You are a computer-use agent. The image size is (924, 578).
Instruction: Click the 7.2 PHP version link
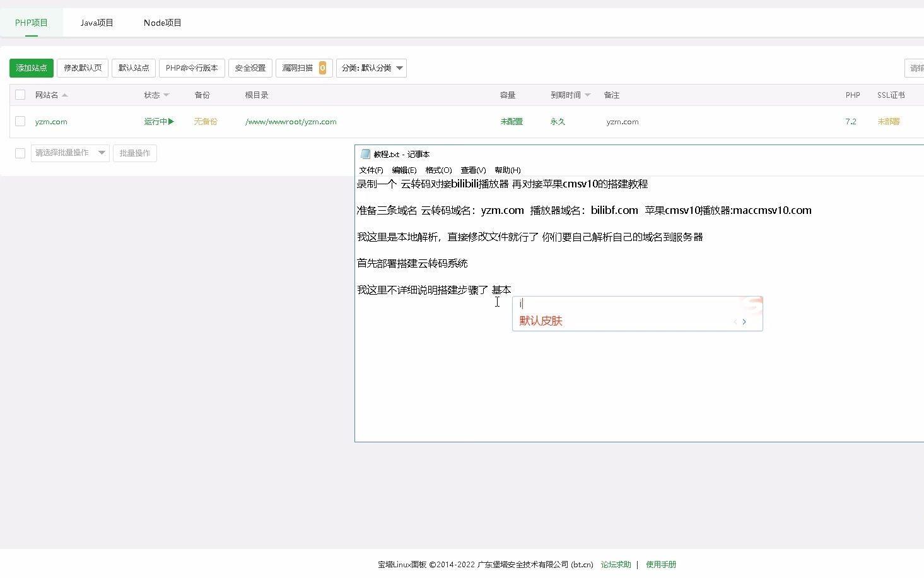coord(851,122)
